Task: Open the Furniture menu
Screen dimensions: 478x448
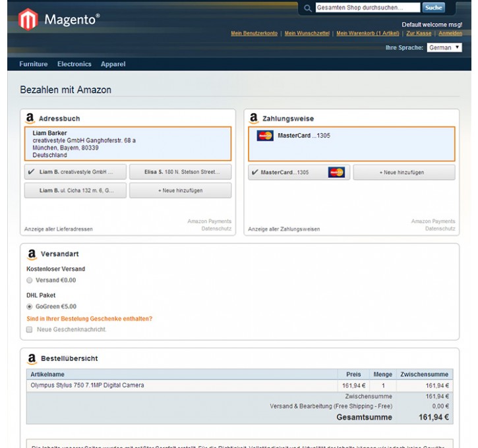Action: pyautogui.click(x=34, y=64)
